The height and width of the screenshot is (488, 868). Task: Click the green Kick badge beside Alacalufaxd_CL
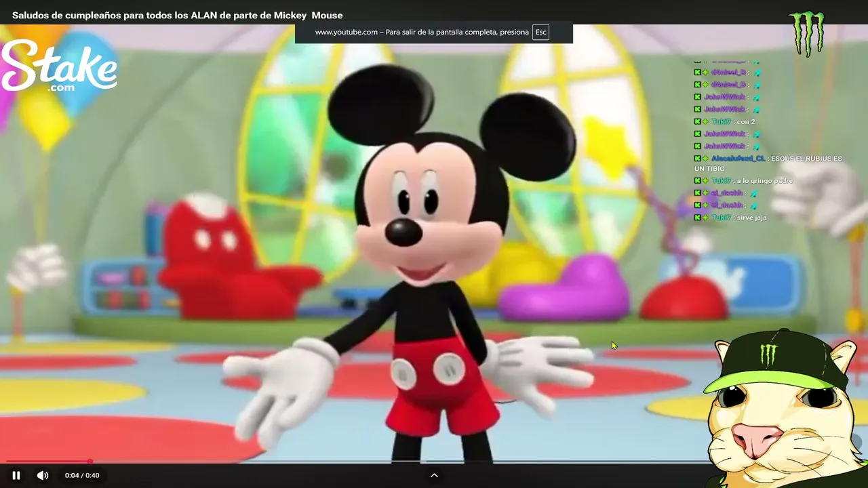[698, 159]
